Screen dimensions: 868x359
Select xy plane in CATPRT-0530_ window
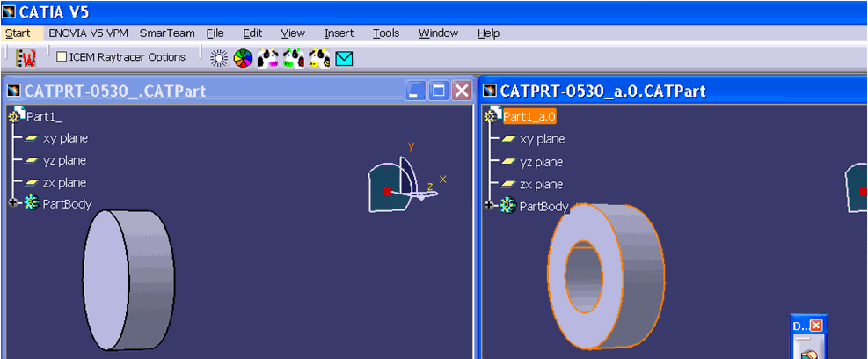65,138
